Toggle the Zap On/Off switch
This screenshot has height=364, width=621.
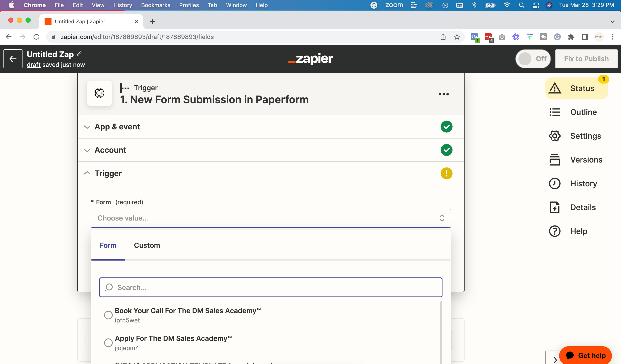[533, 59]
